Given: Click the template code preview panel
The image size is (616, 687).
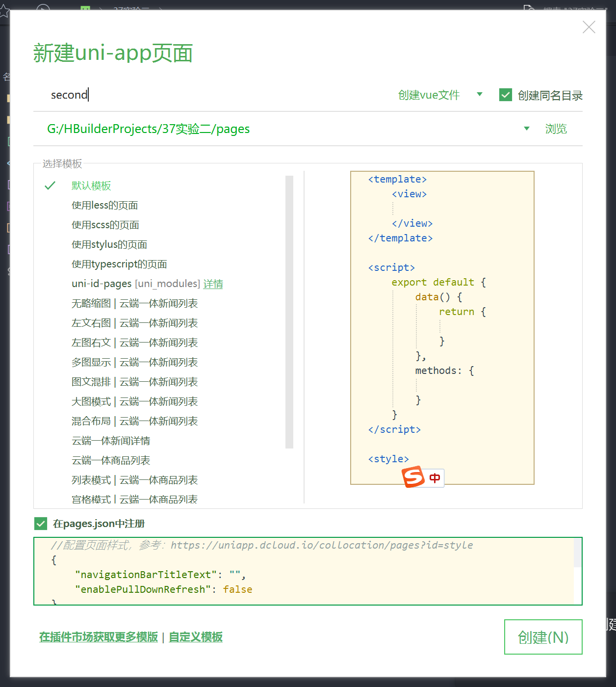Looking at the screenshot, I should [x=442, y=328].
